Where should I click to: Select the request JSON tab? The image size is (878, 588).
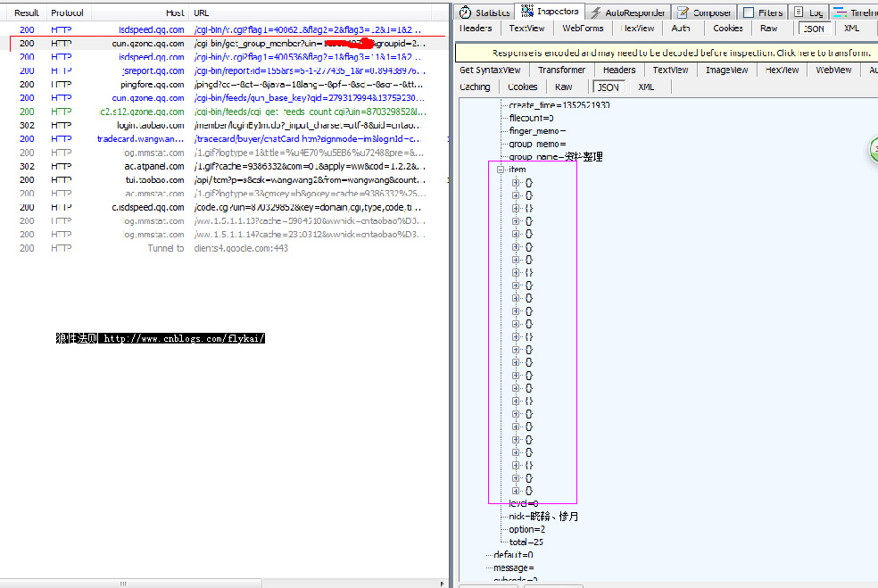(x=814, y=29)
